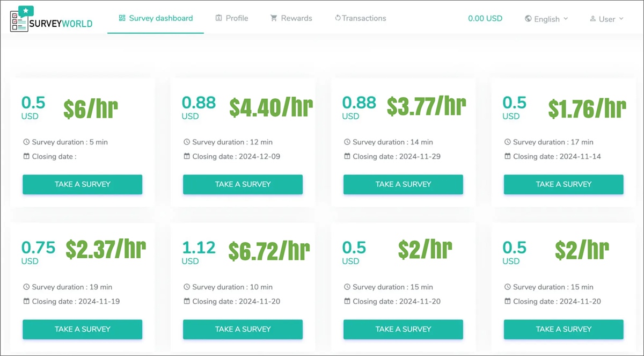Click 0.88 amount on the 14 min card

(359, 103)
